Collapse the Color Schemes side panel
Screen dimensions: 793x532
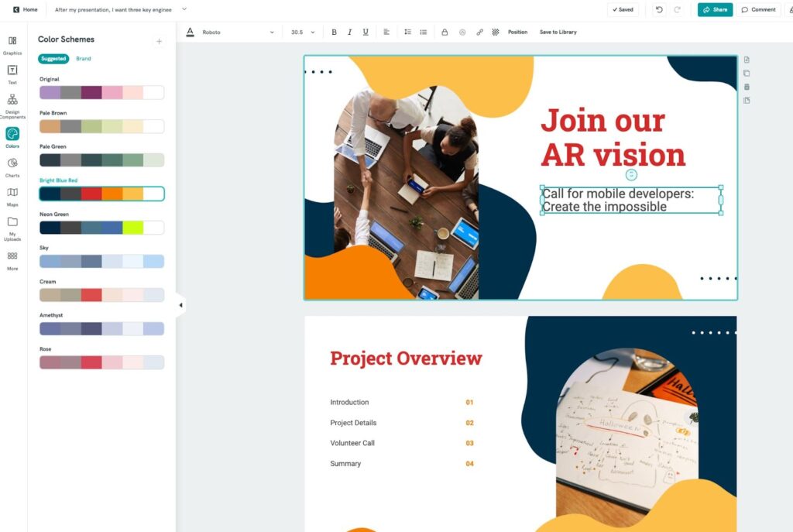[x=180, y=305]
